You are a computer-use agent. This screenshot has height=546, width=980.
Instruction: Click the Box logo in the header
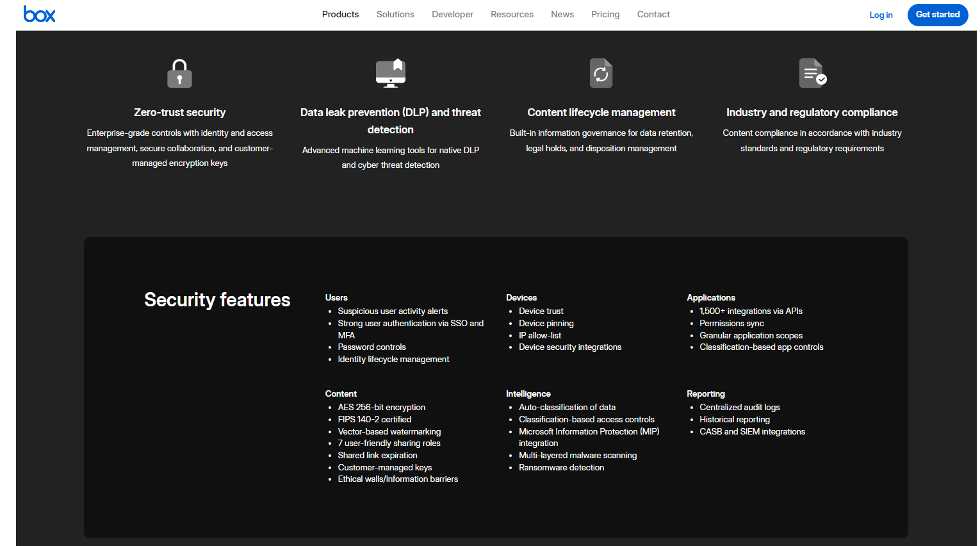[x=39, y=14]
